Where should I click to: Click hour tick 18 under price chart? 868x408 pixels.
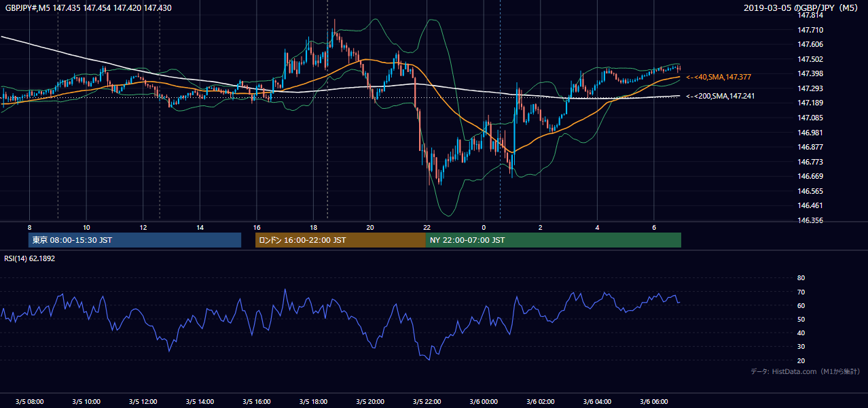(313, 226)
